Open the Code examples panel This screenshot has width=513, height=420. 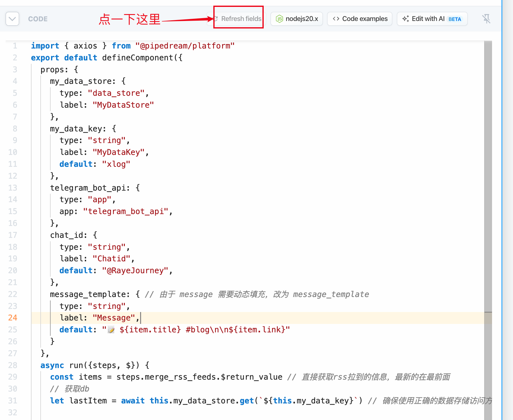(x=360, y=19)
